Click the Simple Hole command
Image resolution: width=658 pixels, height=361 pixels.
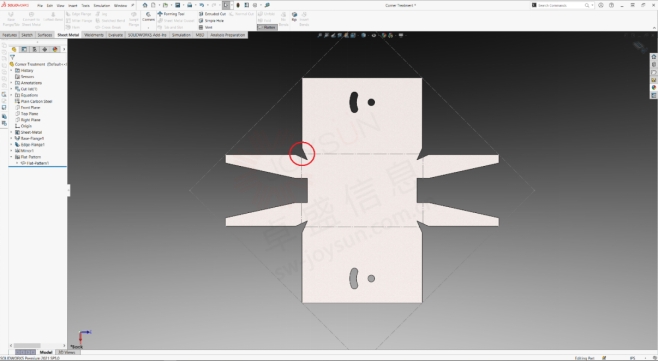click(211, 21)
